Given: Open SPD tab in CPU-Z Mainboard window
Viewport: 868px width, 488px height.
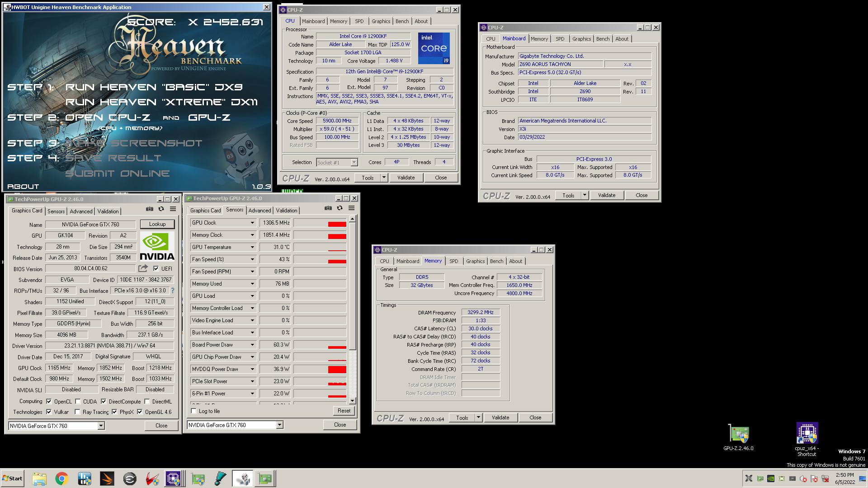Looking at the screenshot, I should 560,39.
